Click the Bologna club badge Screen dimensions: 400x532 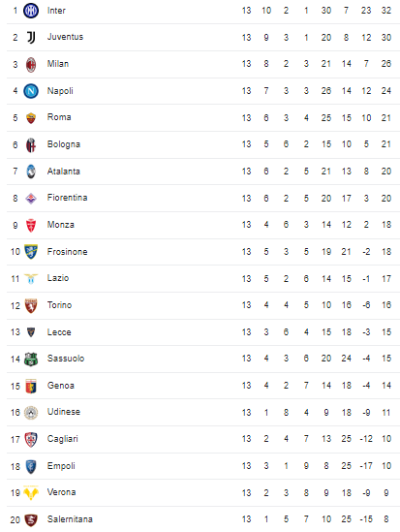[31, 145]
